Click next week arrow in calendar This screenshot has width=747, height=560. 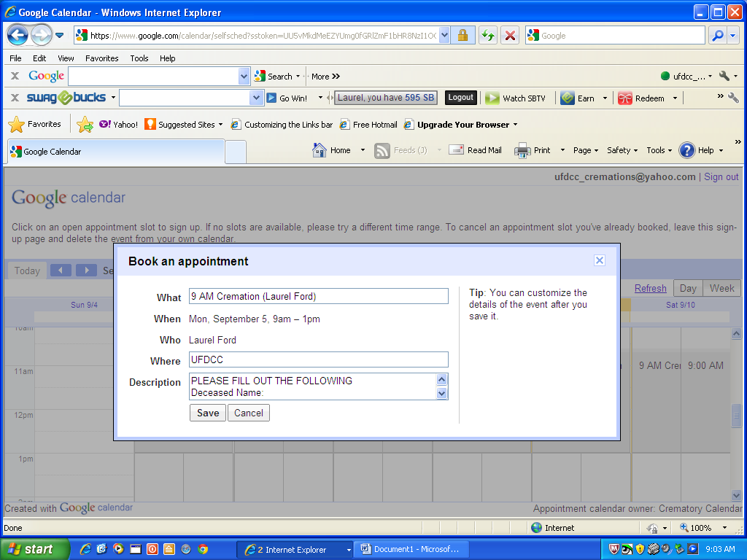coord(86,270)
